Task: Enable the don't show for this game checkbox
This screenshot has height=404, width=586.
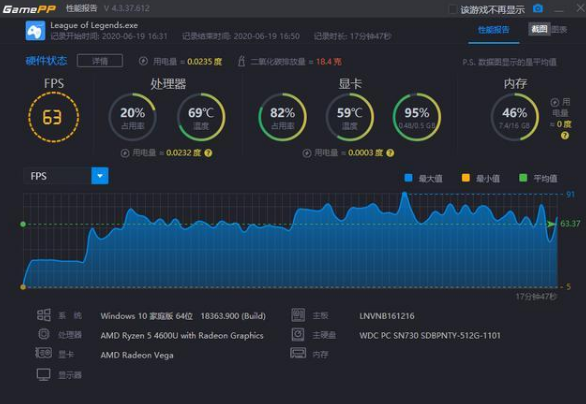Action: 453,9
